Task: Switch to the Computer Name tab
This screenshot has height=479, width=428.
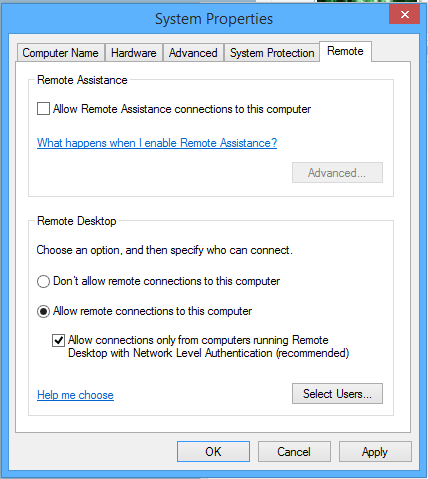Action: [x=60, y=53]
